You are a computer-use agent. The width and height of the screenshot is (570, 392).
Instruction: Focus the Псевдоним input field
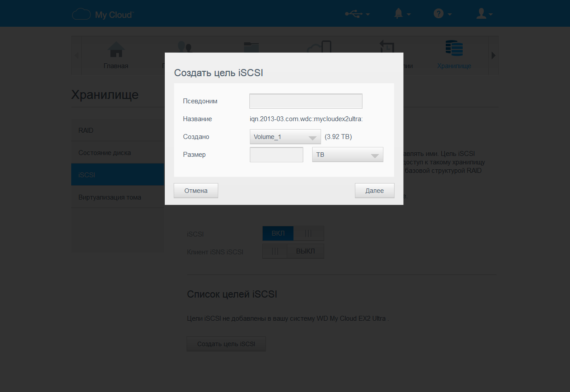(x=306, y=101)
